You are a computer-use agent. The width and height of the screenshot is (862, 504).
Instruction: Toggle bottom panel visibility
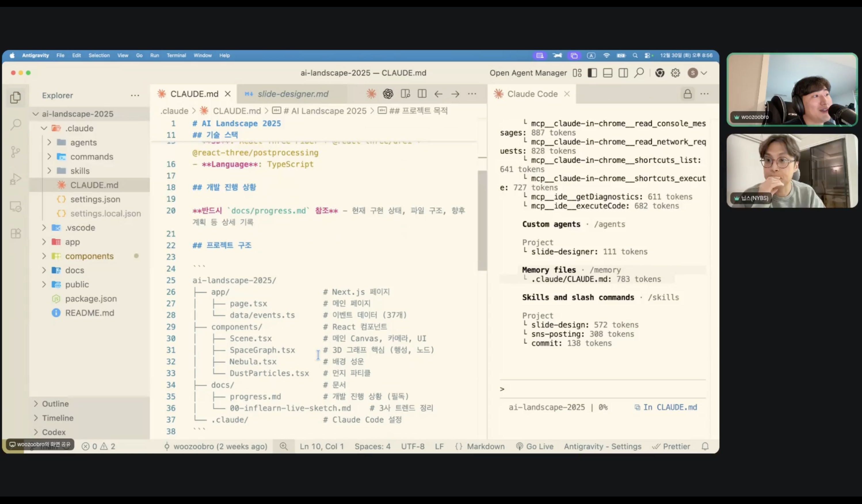click(607, 73)
